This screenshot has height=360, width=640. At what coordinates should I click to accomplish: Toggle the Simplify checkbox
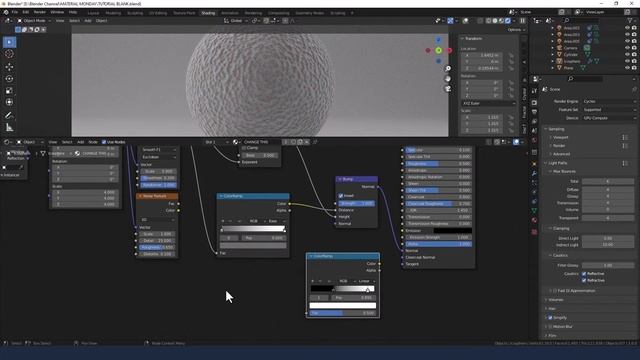coord(550,318)
